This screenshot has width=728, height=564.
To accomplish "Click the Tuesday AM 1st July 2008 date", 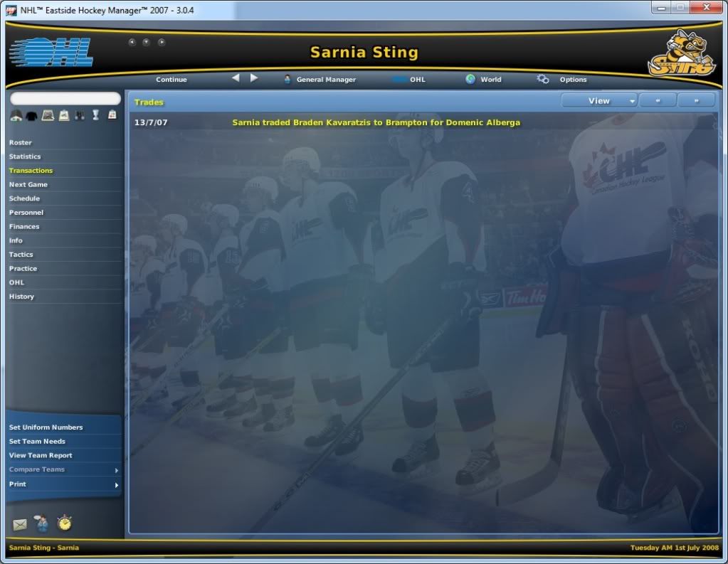I will (x=674, y=548).
